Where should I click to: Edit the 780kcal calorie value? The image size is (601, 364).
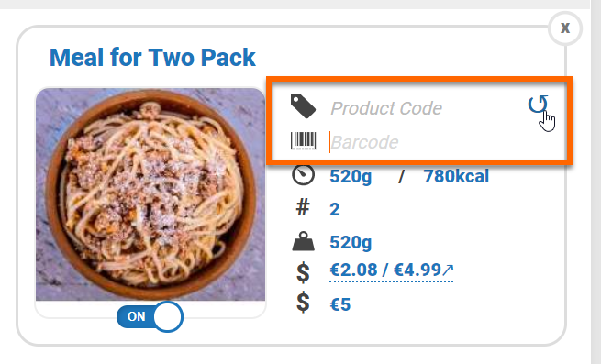click(x=456, y=177)
